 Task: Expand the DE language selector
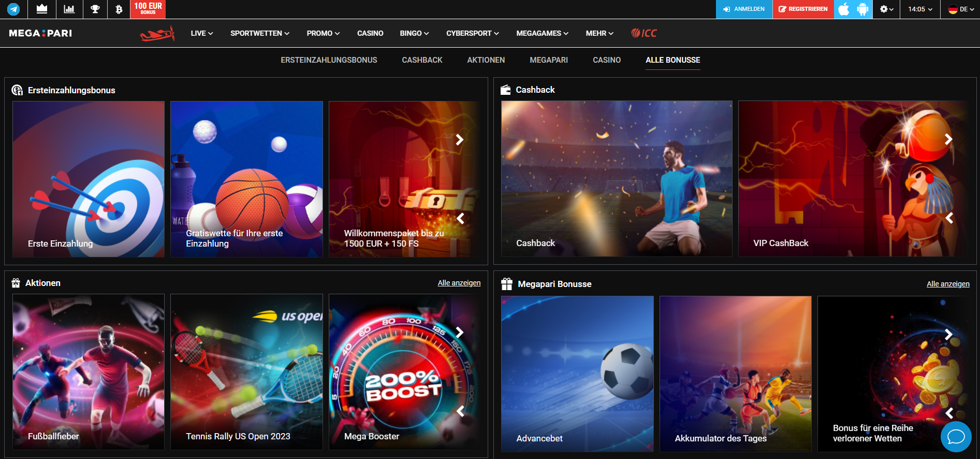960,9
